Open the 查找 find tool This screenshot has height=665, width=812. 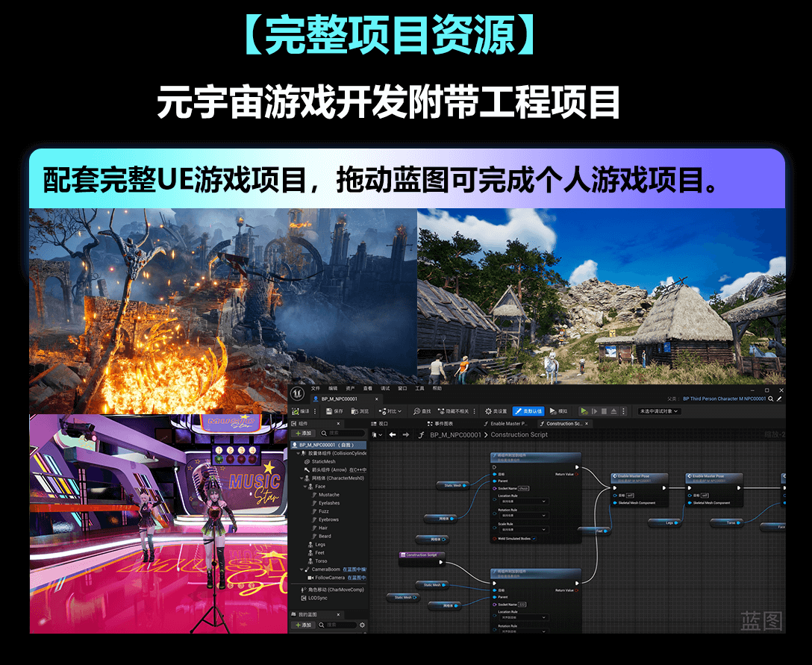pos(422,411)
